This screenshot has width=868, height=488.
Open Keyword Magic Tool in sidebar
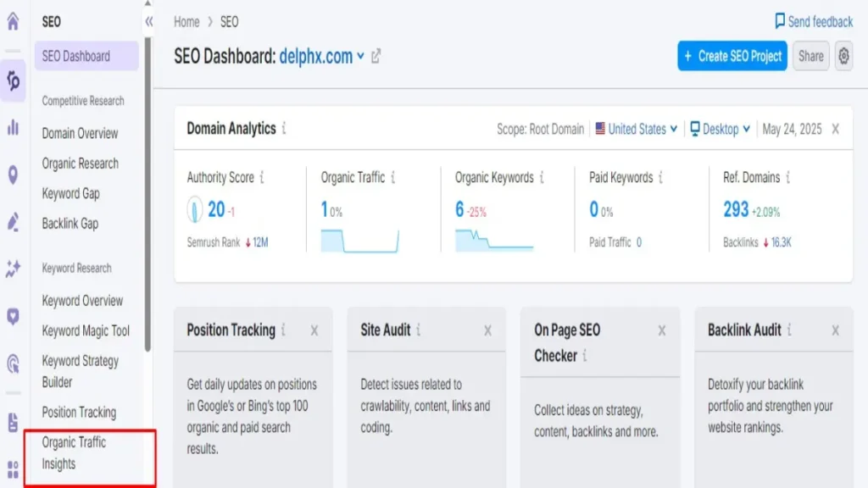pos(86,330)
